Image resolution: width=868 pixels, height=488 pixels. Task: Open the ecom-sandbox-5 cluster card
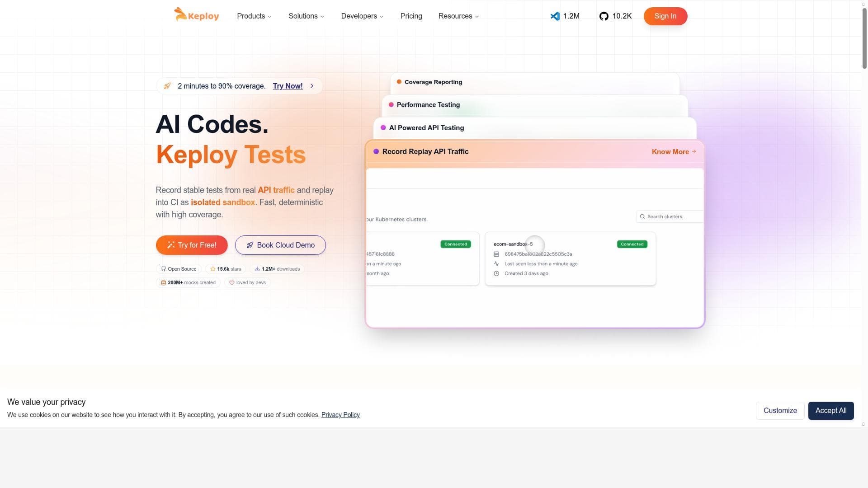coord(570,259)
